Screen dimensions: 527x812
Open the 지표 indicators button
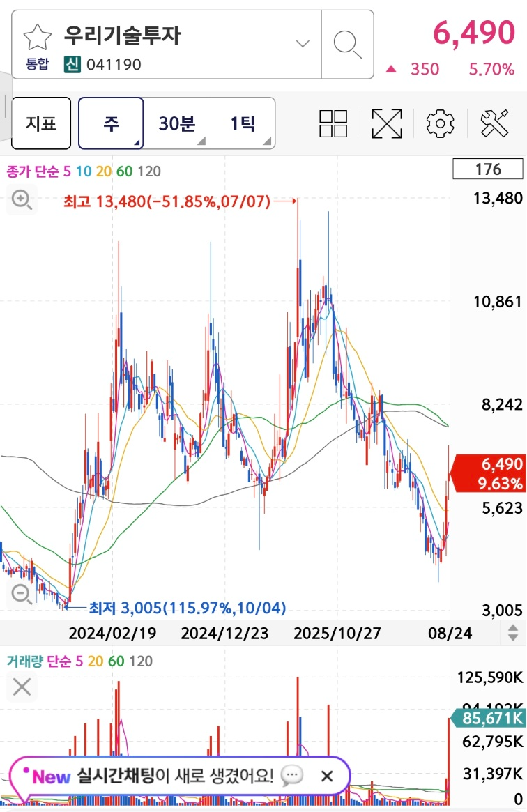pos(41,123)
